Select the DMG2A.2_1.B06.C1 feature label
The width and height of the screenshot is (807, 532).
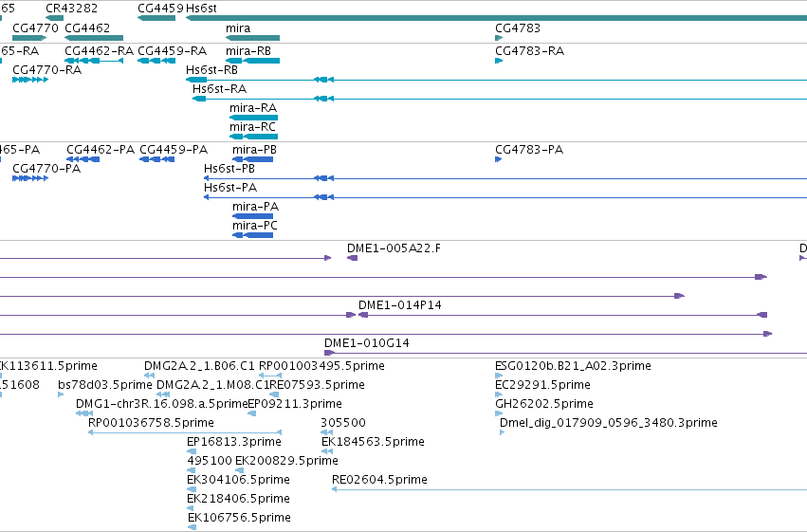pos(199,366)
